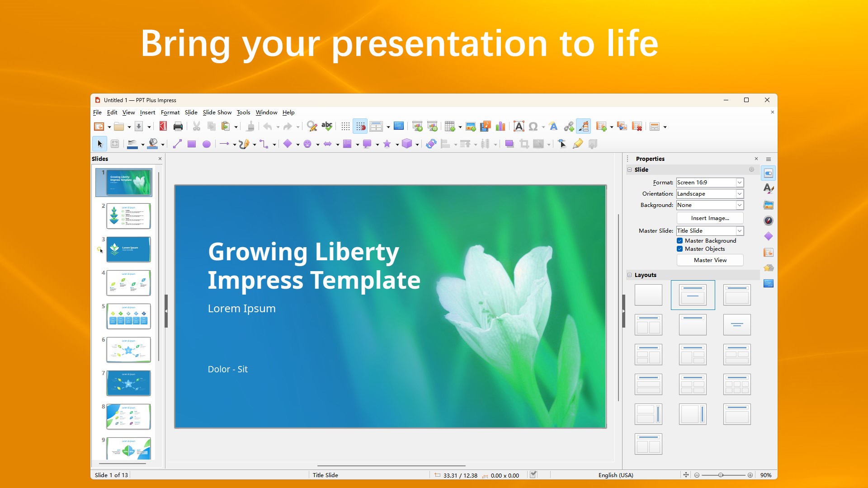Click the Print icon in toolbar
This screenshot has width=868, height=488.
178,127
